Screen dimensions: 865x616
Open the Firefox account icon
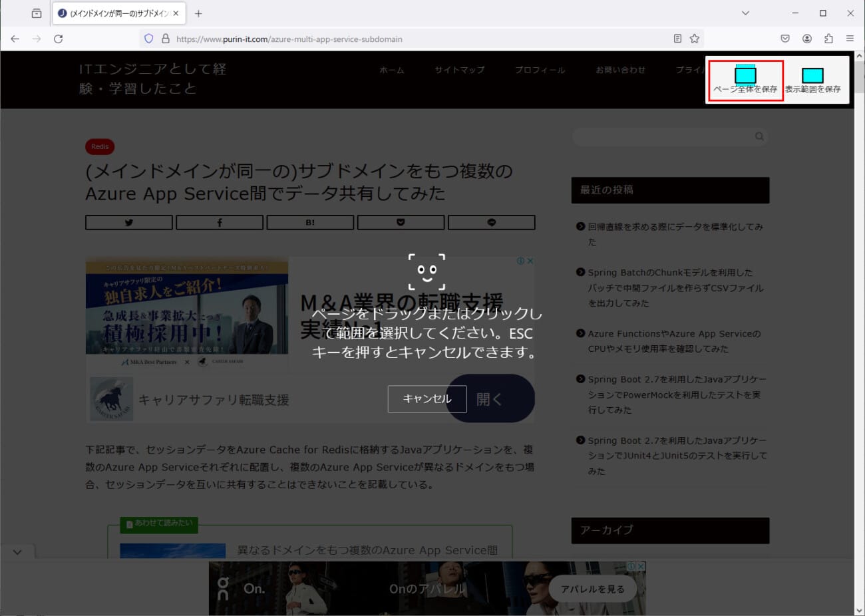806,39
